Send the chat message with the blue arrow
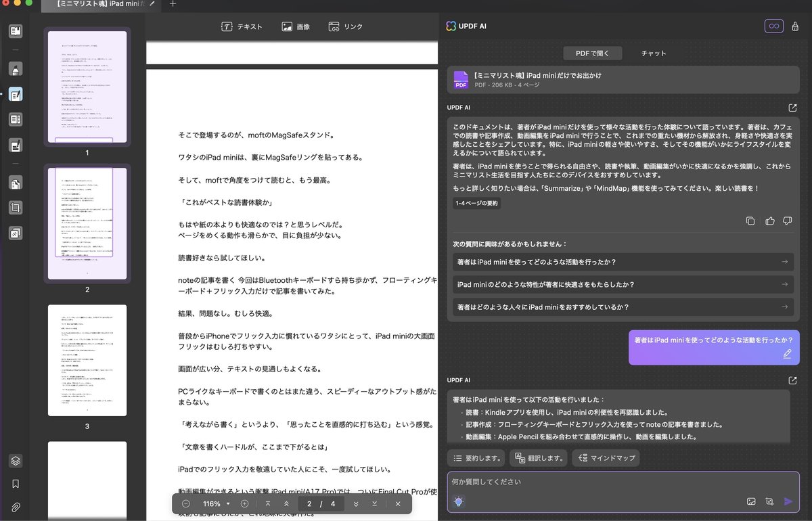The height and width of the screenshot is (521, 812). tap(788, 501)
